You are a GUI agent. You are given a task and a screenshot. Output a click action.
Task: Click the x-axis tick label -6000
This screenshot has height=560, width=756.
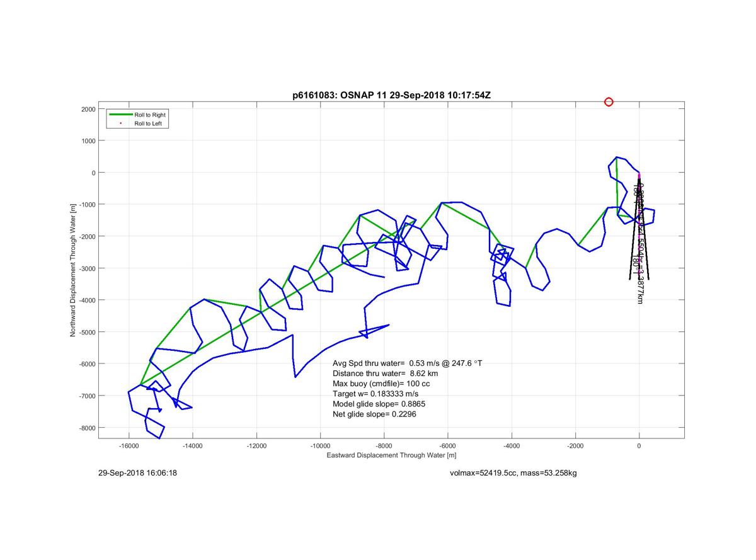(x=447, y=446)
